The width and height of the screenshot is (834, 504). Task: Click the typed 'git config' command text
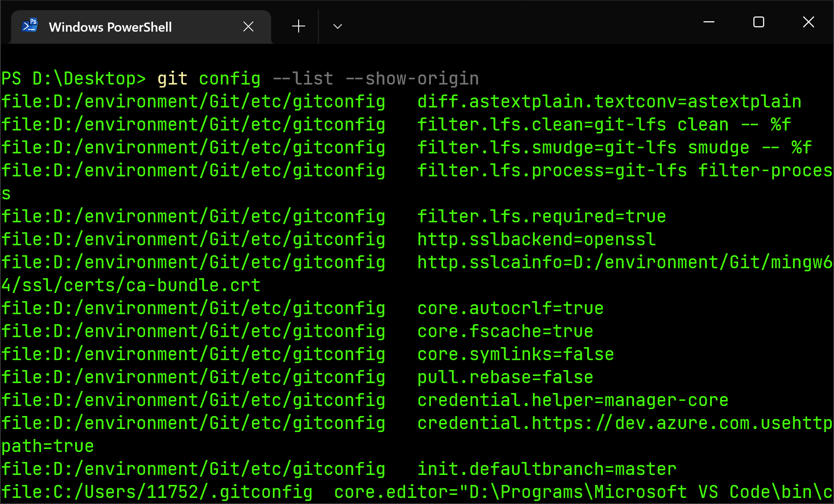(x=208, y=79)
